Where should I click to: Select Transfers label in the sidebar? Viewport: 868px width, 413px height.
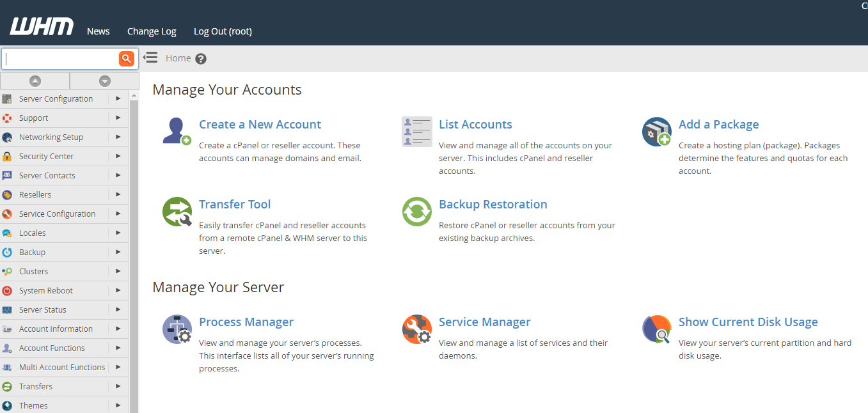36,387
